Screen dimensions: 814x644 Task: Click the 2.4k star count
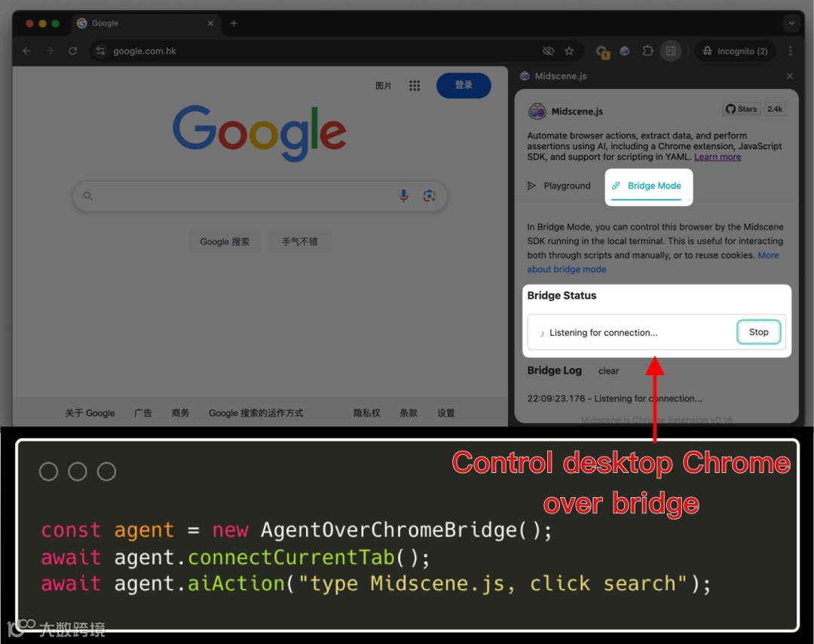[775, 109]
